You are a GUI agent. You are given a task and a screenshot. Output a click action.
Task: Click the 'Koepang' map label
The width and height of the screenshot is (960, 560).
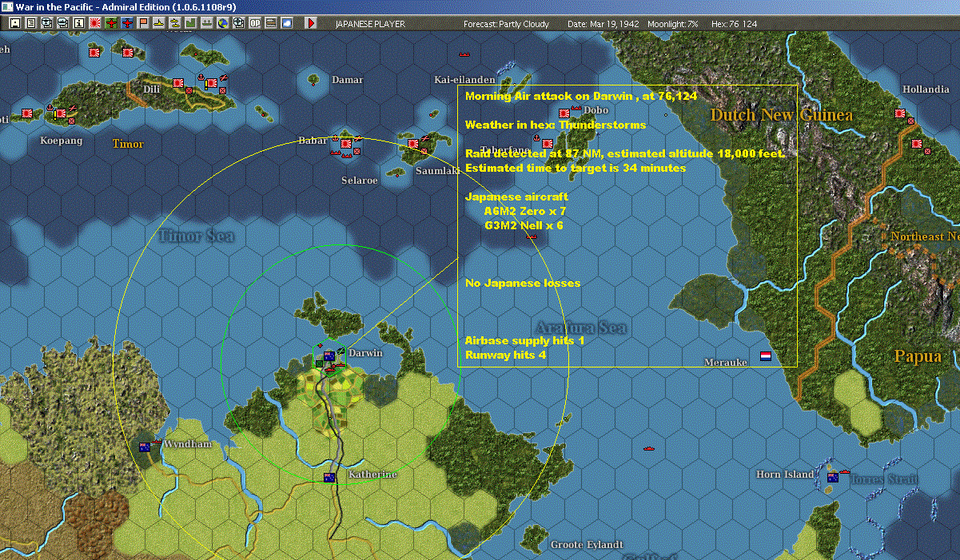[x=61, y=141]
